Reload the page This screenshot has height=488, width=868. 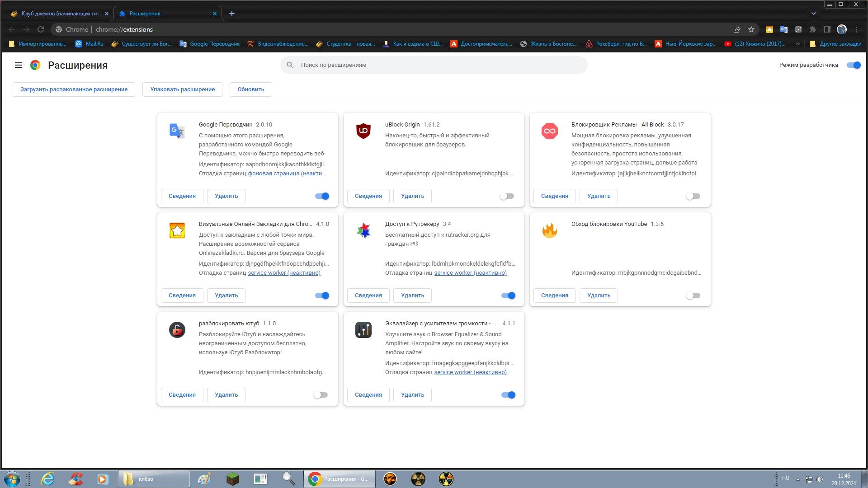41,29
